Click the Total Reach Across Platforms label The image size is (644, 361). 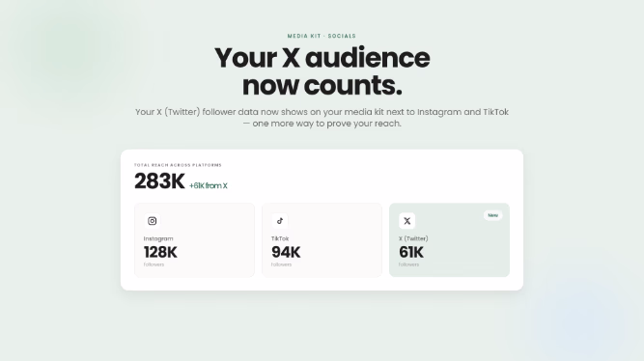178,165
